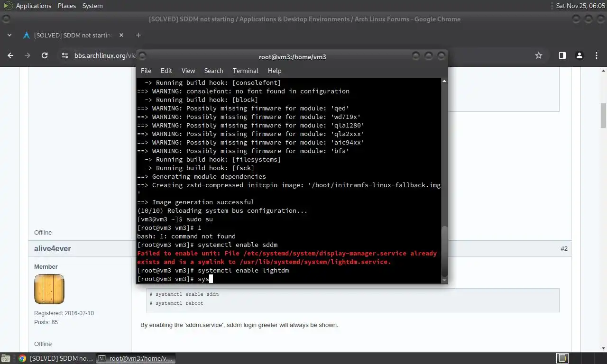Click the 'Registered: 2016-07-10' text
Screen dimensions: 607x364
(64, 313)
